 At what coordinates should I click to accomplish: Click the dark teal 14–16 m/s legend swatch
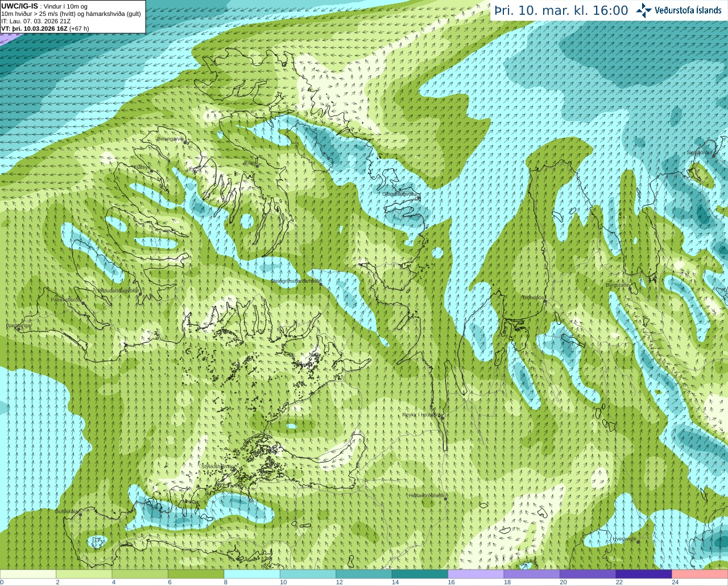point(420,574)
